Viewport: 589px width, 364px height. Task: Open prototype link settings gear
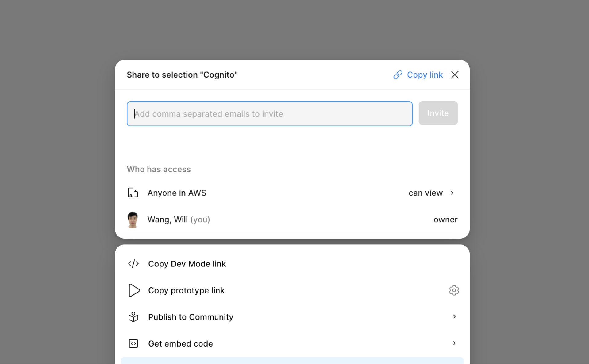pos(454,290)
